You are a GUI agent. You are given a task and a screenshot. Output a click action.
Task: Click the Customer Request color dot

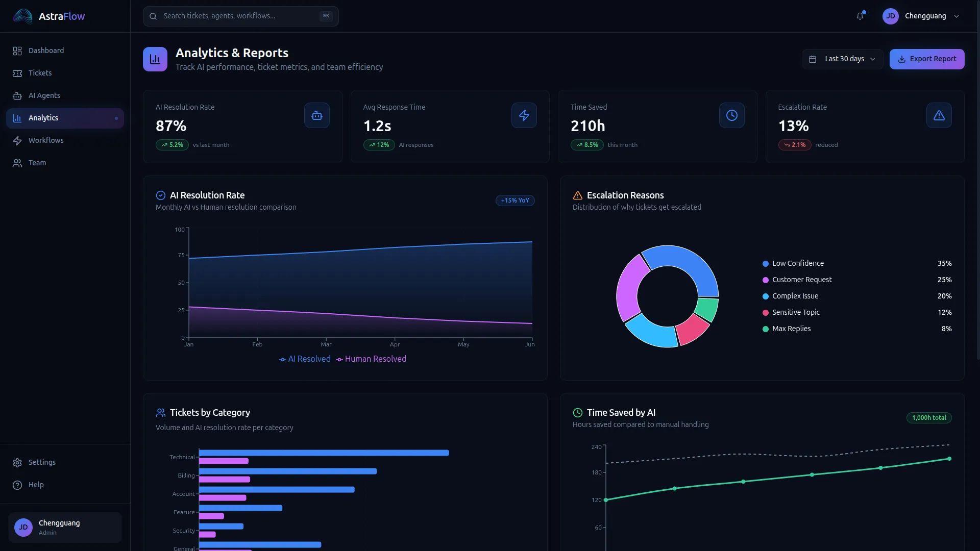pyautogui.click(x=766, y=280)
